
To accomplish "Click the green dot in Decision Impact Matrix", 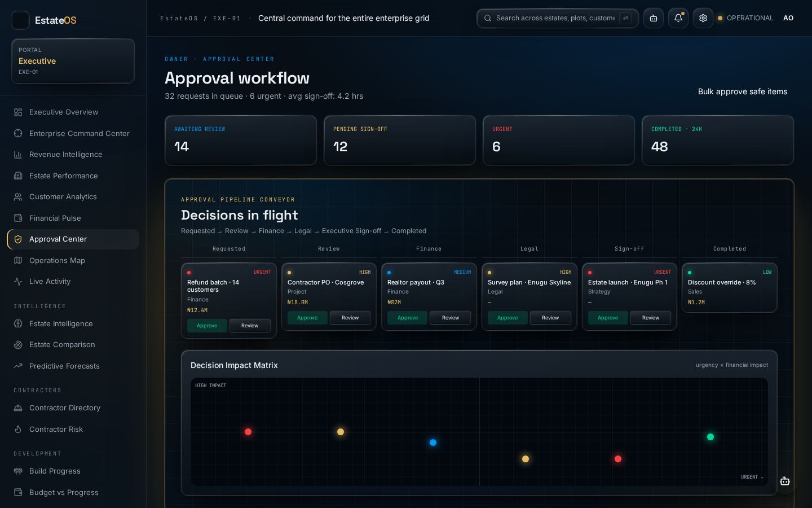I will click(x=710, y=437).
